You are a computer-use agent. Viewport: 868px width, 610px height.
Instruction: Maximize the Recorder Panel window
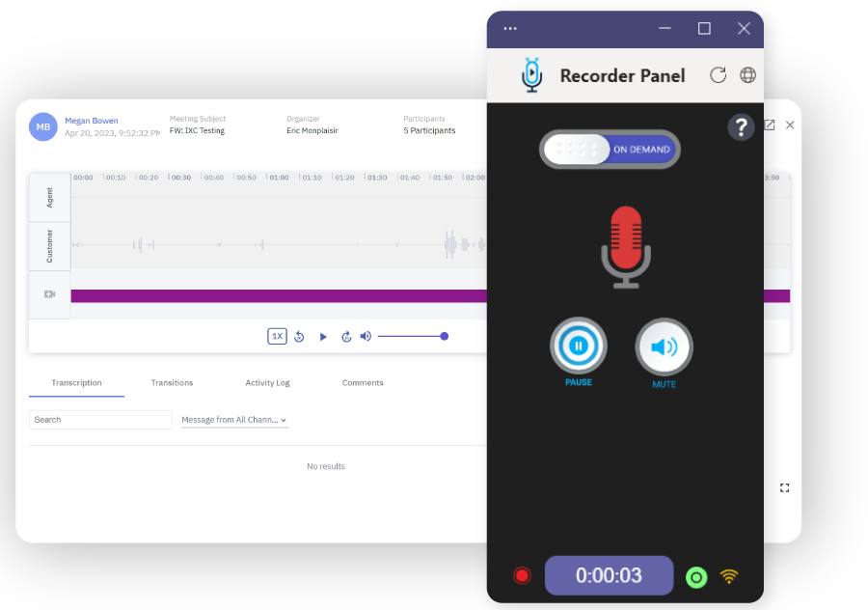704,28
